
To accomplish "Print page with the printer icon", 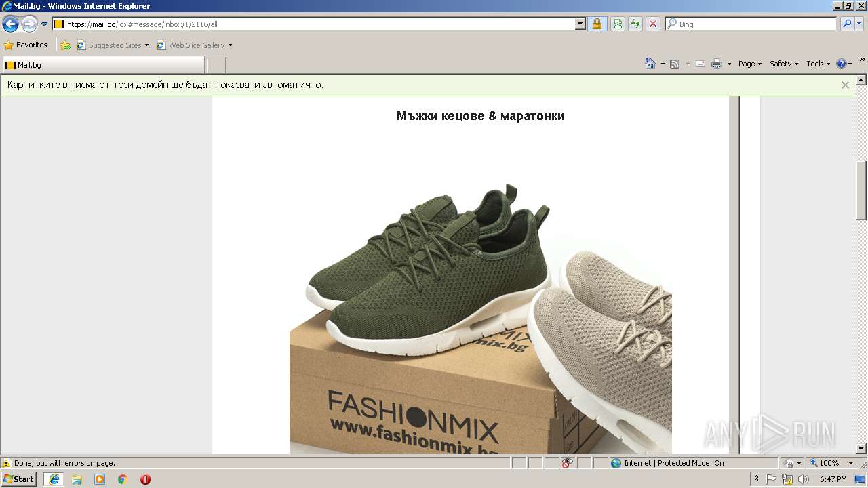I will pos(717,64).
